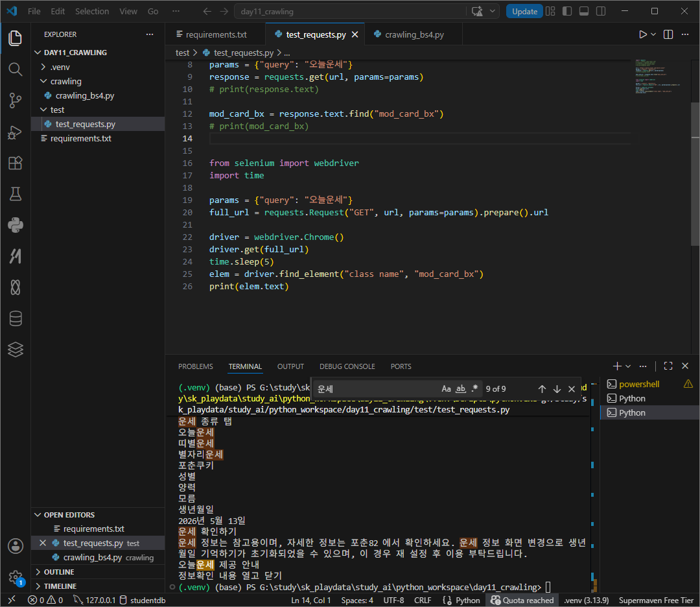Open the Quota reached Copilot status
The height and width of the screenshot is (607, 700).
(522, 601)
